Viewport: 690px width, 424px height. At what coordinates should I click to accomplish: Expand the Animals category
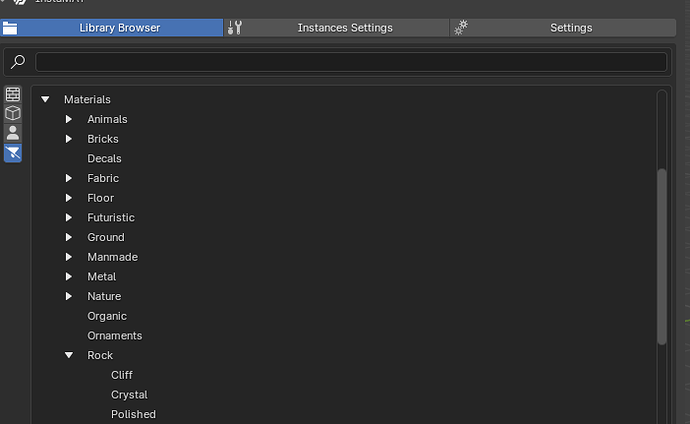pos(69,119)
